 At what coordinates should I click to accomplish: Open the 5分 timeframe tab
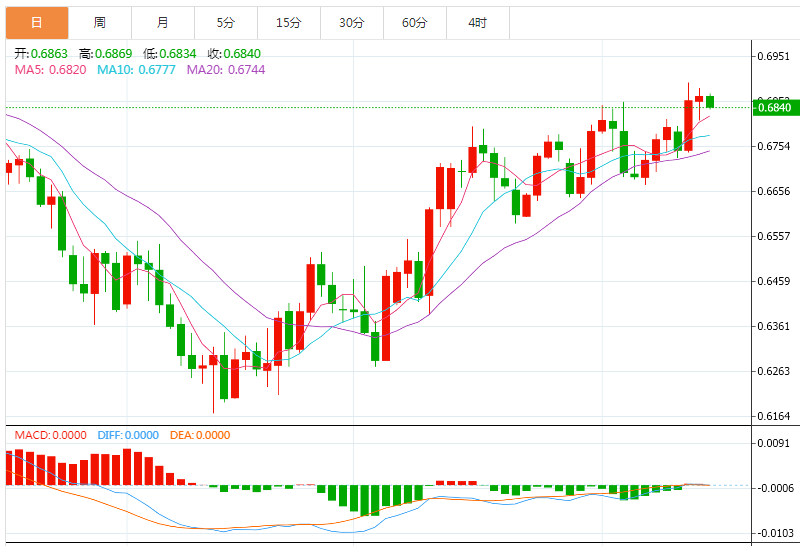[x=226, y=22]
